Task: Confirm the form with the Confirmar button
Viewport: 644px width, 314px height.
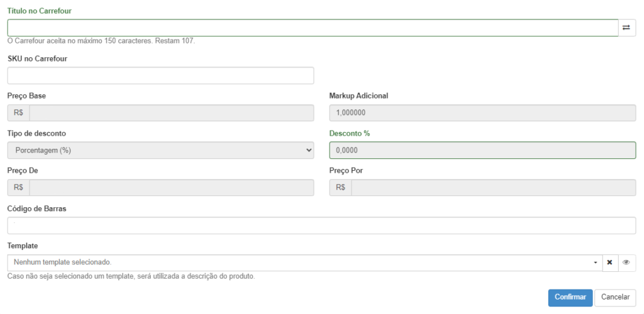Action: click(570, 298)
